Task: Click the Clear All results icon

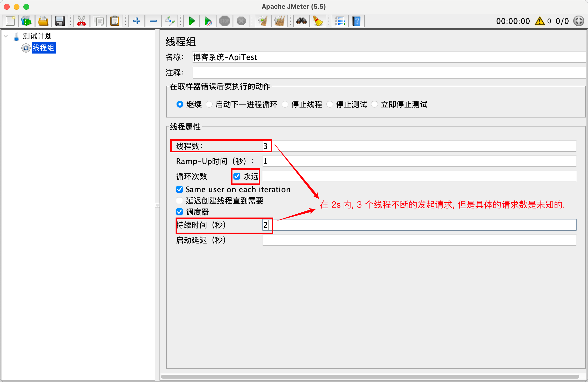Action: [x=279, y=21]
